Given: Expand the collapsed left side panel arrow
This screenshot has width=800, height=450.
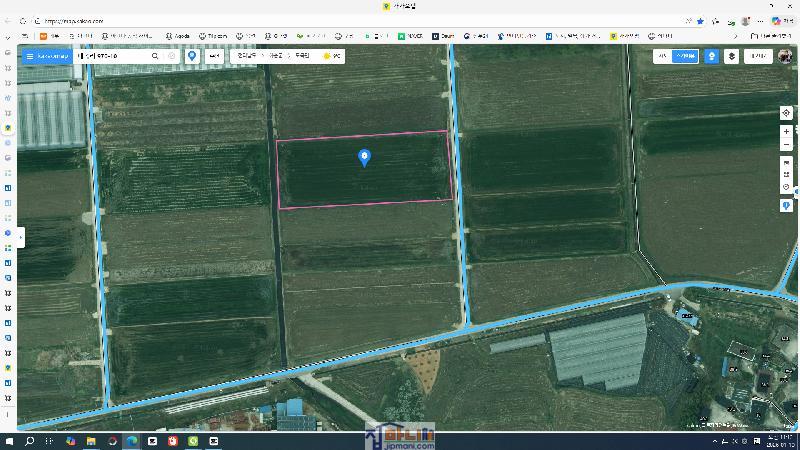Looking at the screenshot, I should [x=20, y=237].
